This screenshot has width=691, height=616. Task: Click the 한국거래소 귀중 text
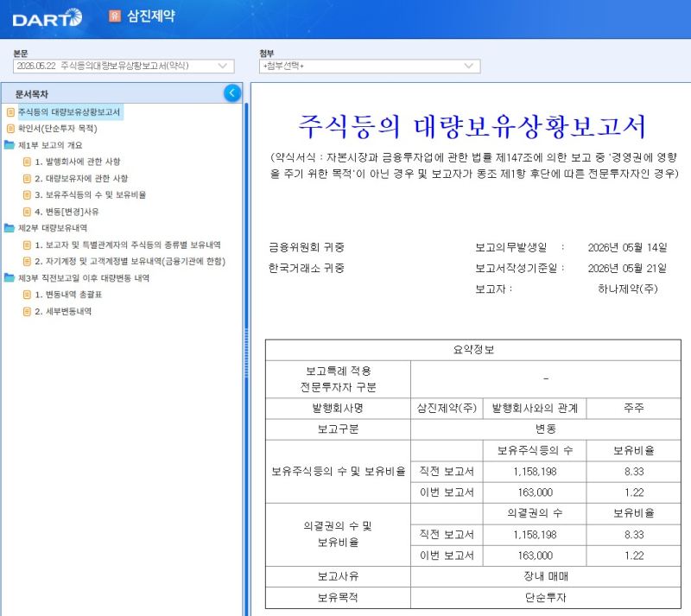coord(307,269)
